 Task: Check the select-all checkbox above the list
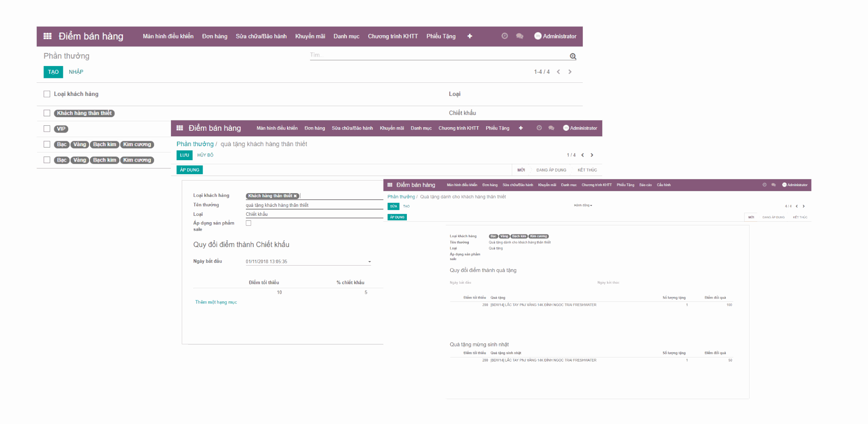(x=47, y=94)
